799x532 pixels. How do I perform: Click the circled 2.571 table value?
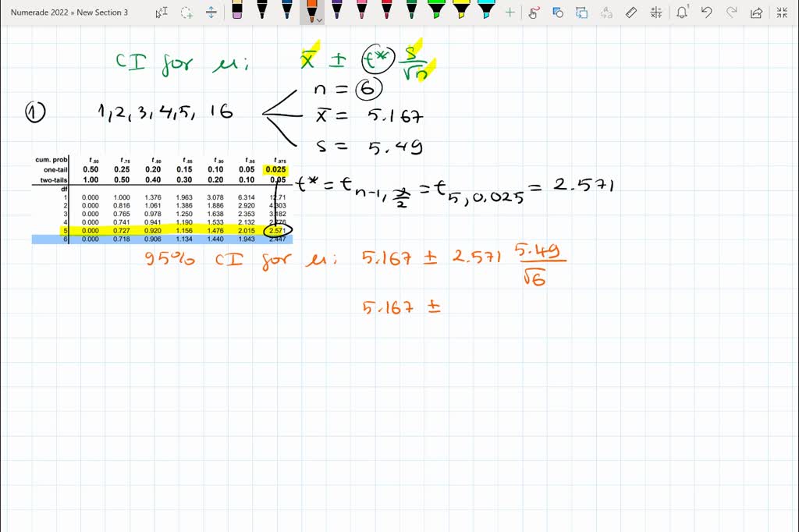[278, 231]
